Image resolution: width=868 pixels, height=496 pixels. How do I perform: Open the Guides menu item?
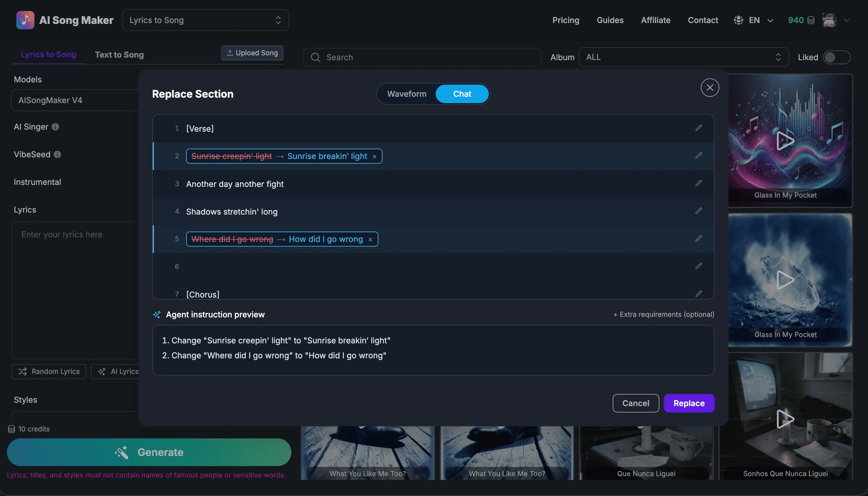(610, 20)
